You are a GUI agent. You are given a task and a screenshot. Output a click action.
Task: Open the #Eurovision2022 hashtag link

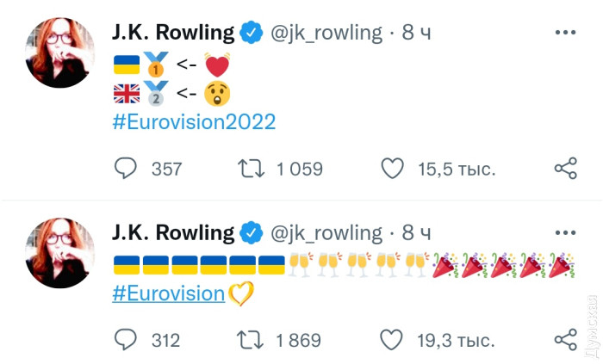pyautogui.click(x=194, y=121)
